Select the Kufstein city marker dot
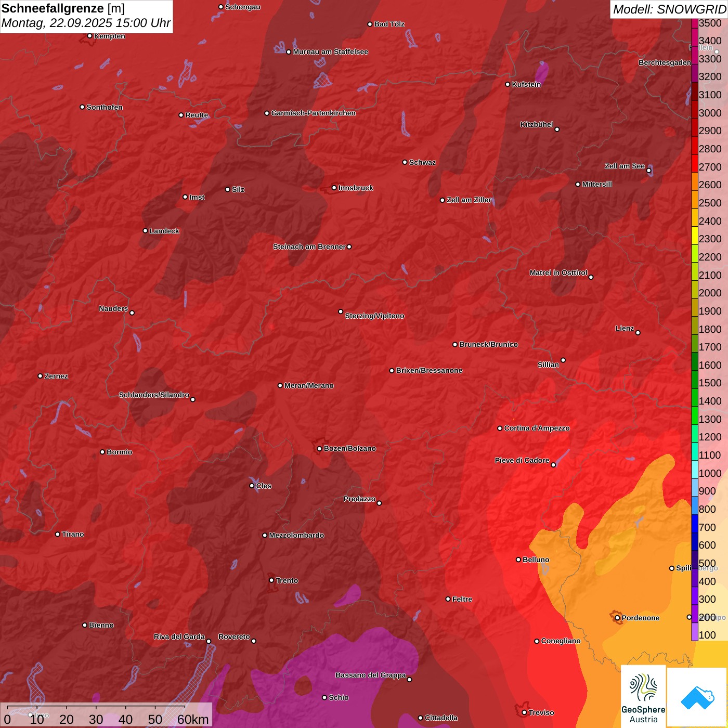This screenshot has height=728, width=728. 508,84
